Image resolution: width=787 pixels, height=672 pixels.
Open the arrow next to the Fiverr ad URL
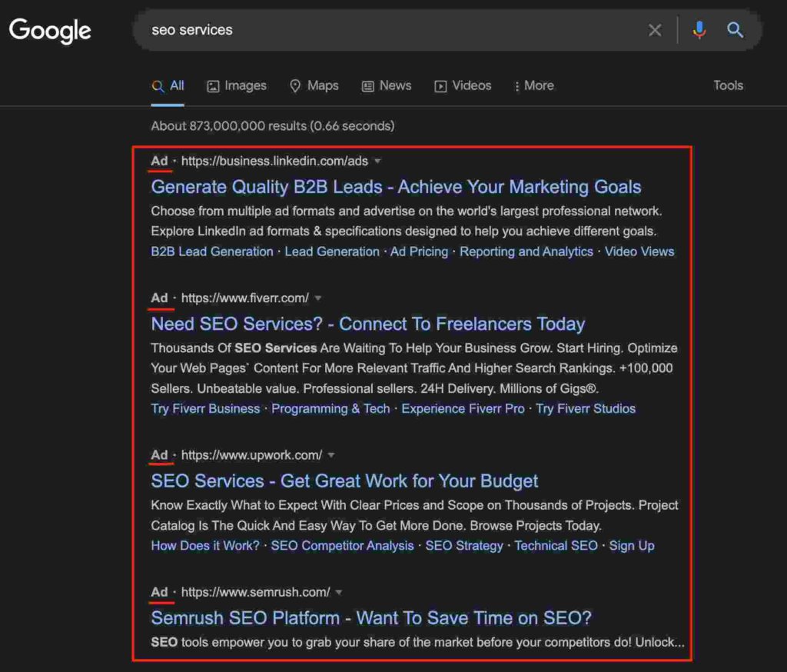click(x=318, y=298)
